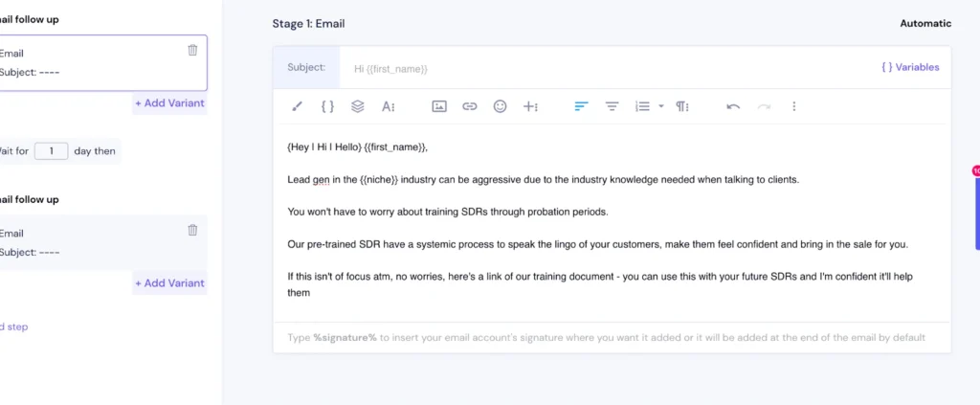The width and height of the screenshot is (980, 405).
Task: Insert an image into the email
Action: 439,106
